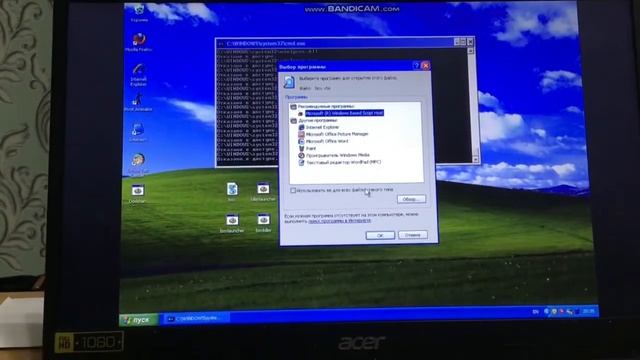The image size is (640, 360).
Task: Click the Обзор... browse button
Action: pyautogui.click(x=411, y=199)
